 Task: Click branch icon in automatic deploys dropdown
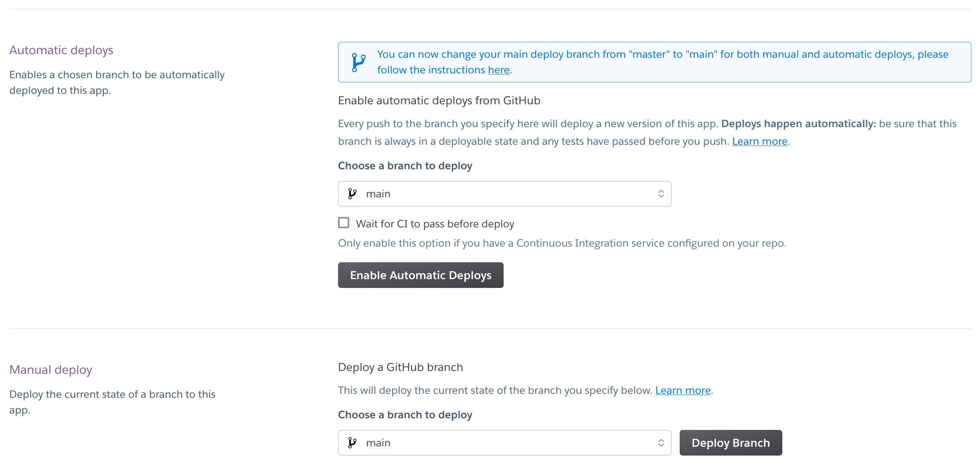point(352,194)
